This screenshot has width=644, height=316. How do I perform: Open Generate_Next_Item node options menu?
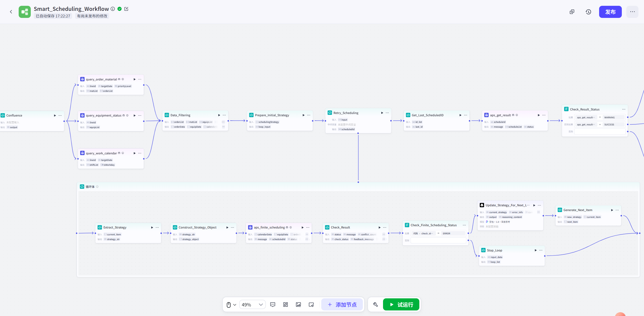click(x=617, y=210)
